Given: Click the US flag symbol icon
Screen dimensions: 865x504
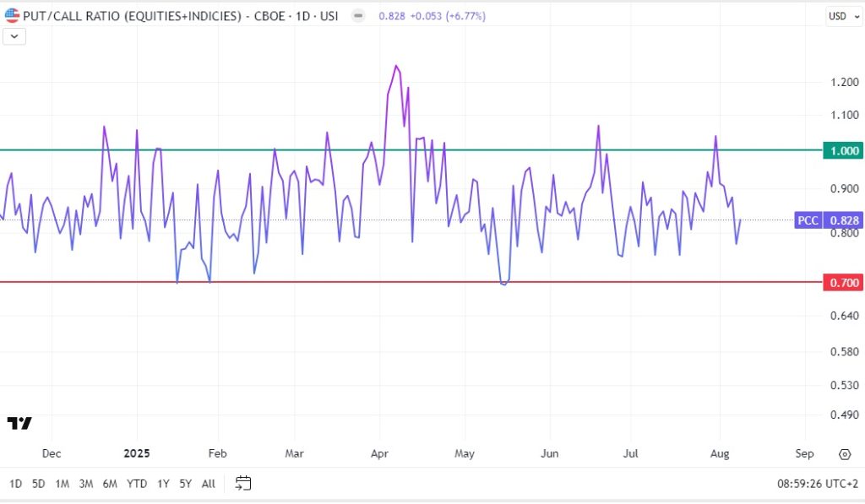Looking at the screenshot, I should point(13,16).
